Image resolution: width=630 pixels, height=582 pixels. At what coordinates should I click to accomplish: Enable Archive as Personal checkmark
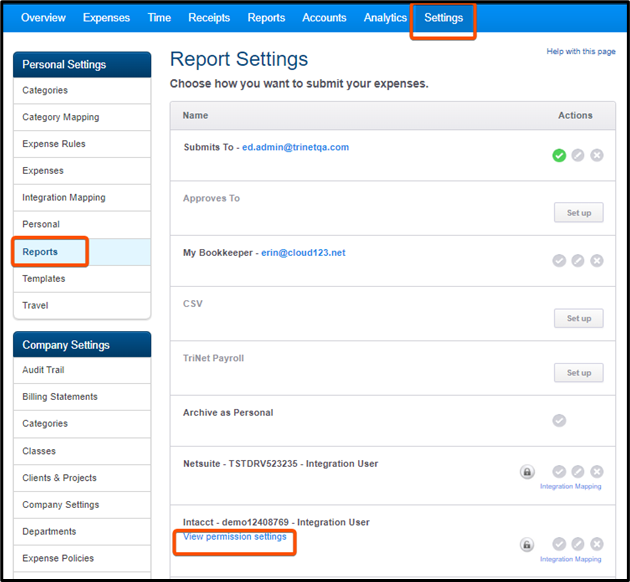(559, 420)
